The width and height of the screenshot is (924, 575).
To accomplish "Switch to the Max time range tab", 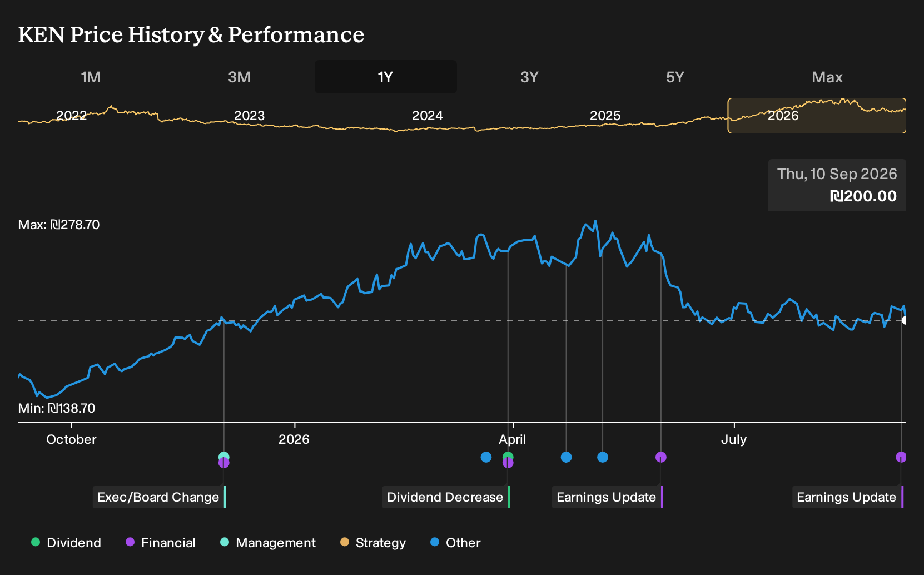I will click(x=827, y=77).
